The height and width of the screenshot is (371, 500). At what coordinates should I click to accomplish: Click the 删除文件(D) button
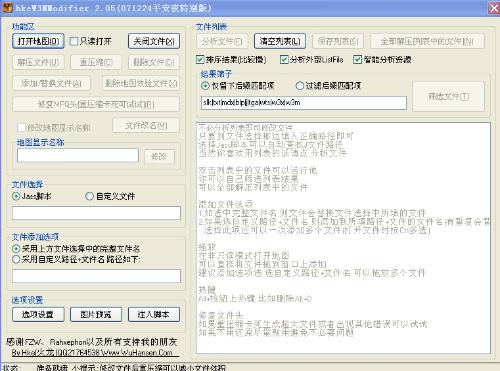[154, 62]
